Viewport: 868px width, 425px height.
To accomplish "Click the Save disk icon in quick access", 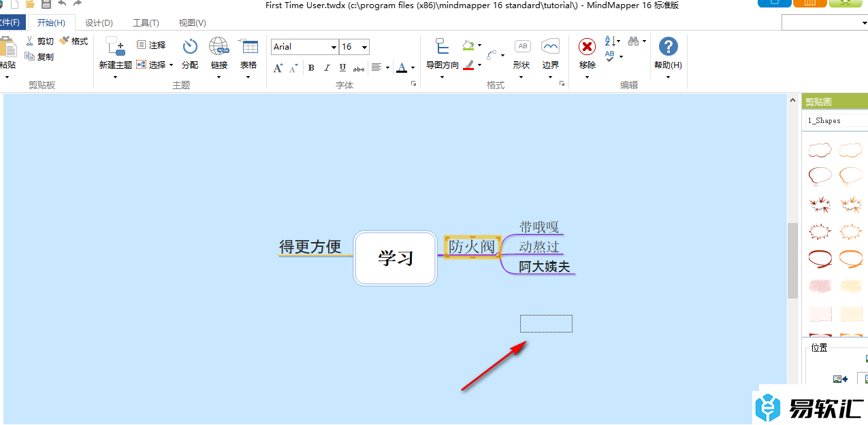I will coord(46,4).
